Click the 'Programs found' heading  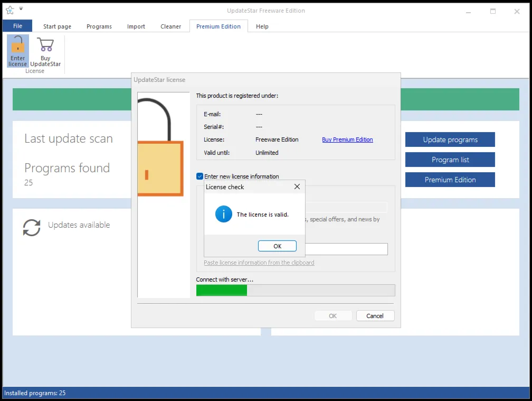click(x=67, y=168)
